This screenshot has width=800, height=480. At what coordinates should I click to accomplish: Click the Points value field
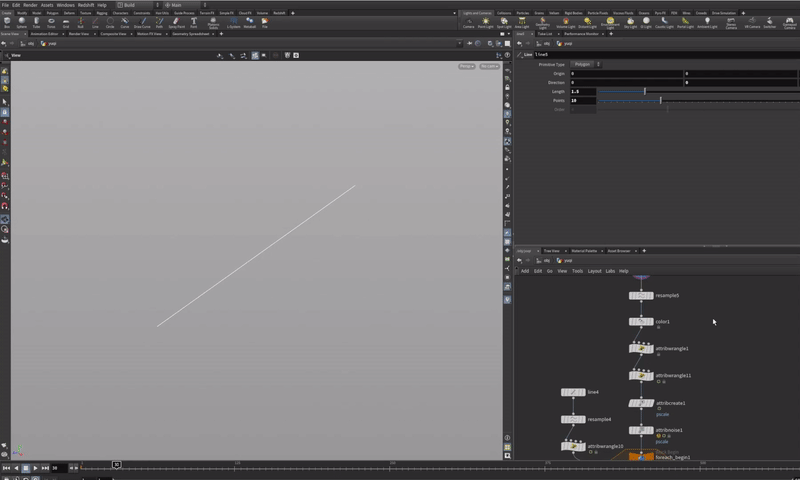click(x=583, y=100)
